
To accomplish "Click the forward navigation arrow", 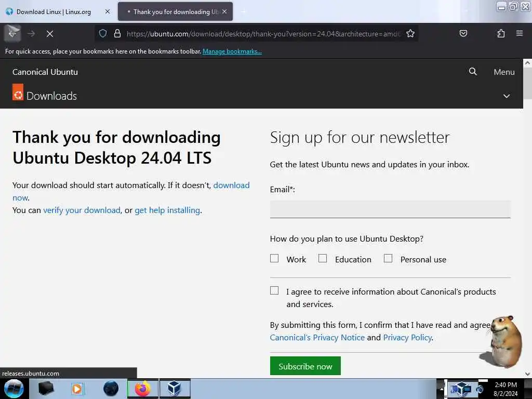I will click(x=31, y=34).
